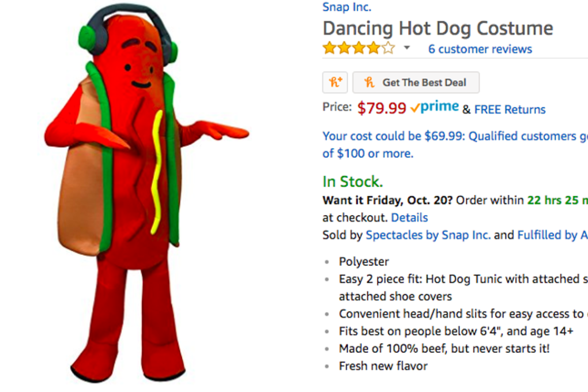Viewport: 588px width, 392px height.
Task: Click the first gold star of the rating
Action: (x=329, y=48)
